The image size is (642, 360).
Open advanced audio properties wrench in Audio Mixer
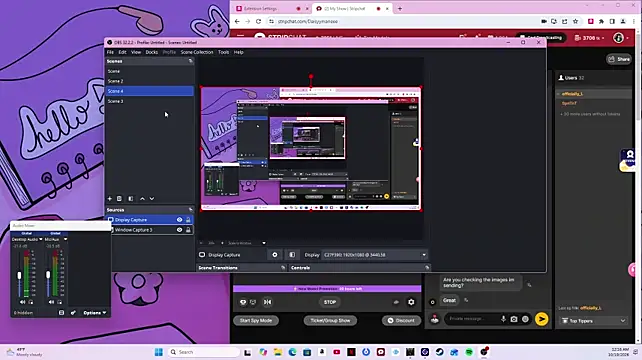(73, 313)
